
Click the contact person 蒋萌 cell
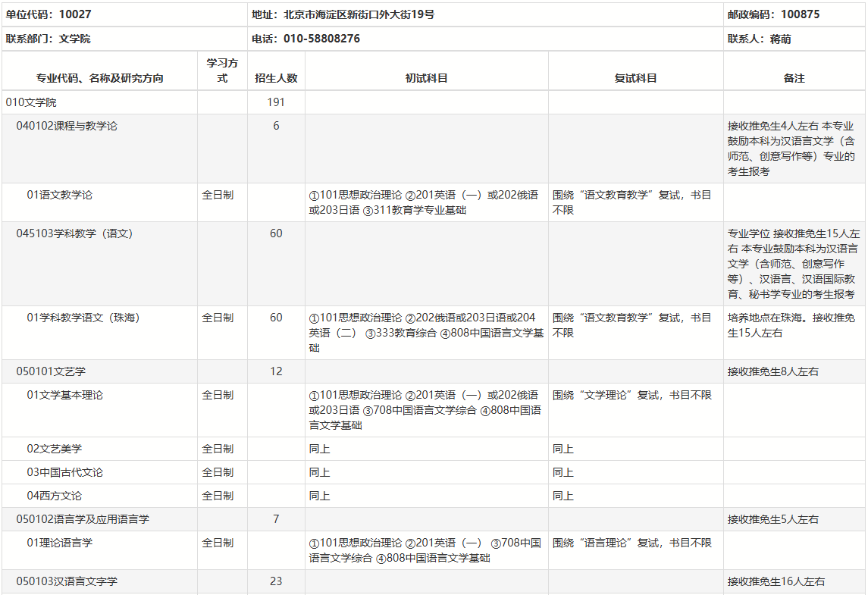click(x=759, y=39)
